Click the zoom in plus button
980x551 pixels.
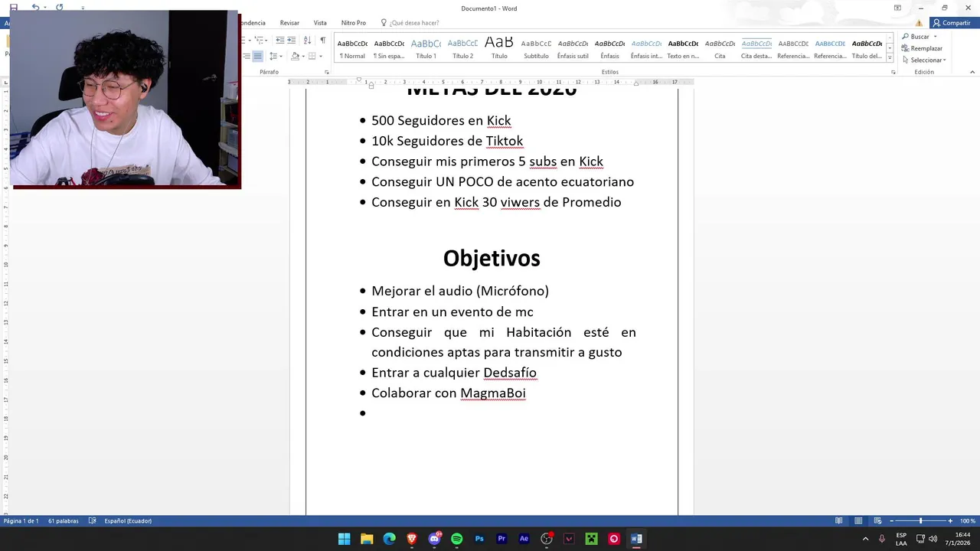click(x=950, y=521)
